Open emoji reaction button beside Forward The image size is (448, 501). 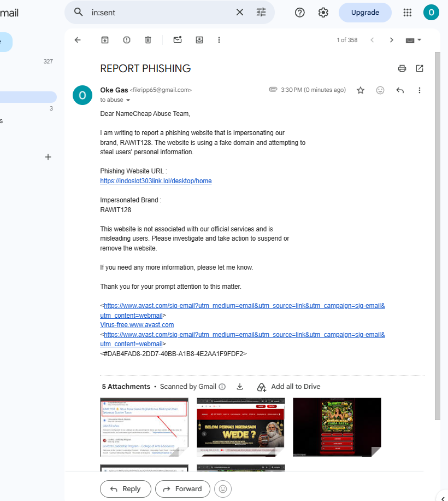(223, 489)
